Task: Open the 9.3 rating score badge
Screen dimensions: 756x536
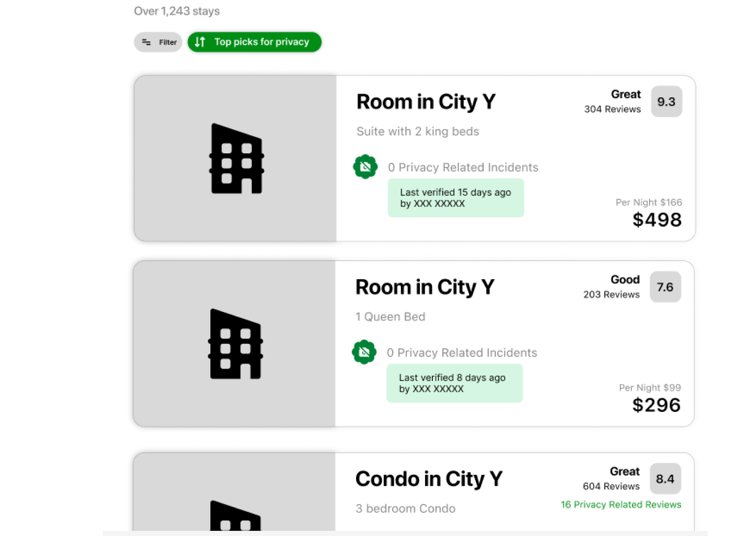Action: pyautogui.click(x=666, y=102)
